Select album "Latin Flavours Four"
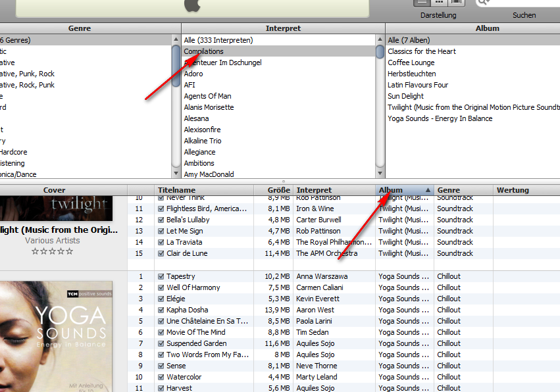560x392 pixels. (x=473, y=85)
